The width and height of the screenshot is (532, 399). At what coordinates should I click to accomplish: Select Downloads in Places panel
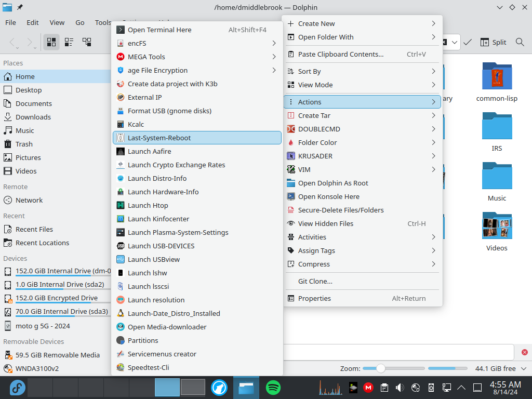coord(56,117)
